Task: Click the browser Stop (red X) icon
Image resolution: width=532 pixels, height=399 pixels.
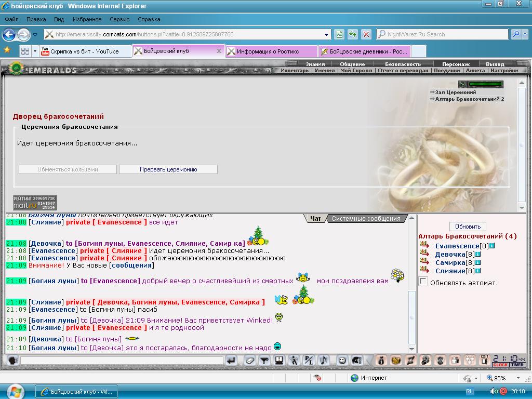Action: click(x=366, y=34)
